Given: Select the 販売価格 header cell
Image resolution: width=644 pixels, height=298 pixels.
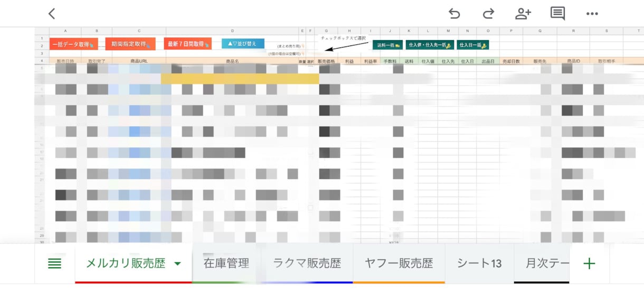Looking at the screenshot, I should [x=326, y=61].
